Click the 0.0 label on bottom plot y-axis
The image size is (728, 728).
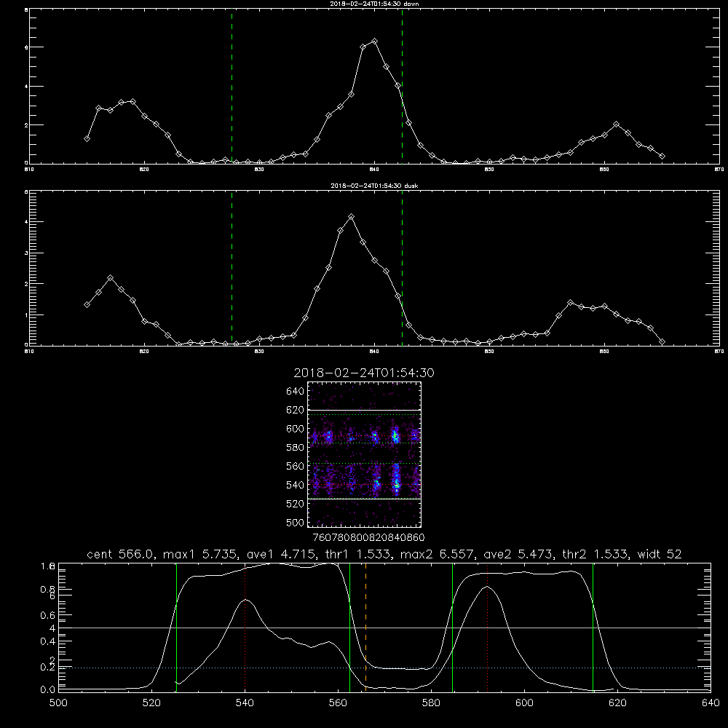click(x=48, y=690)
